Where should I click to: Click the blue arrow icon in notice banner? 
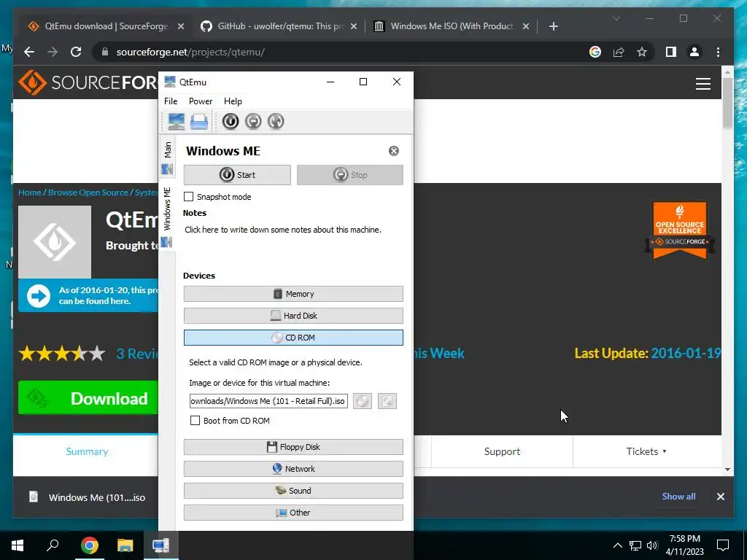(39, 296)
